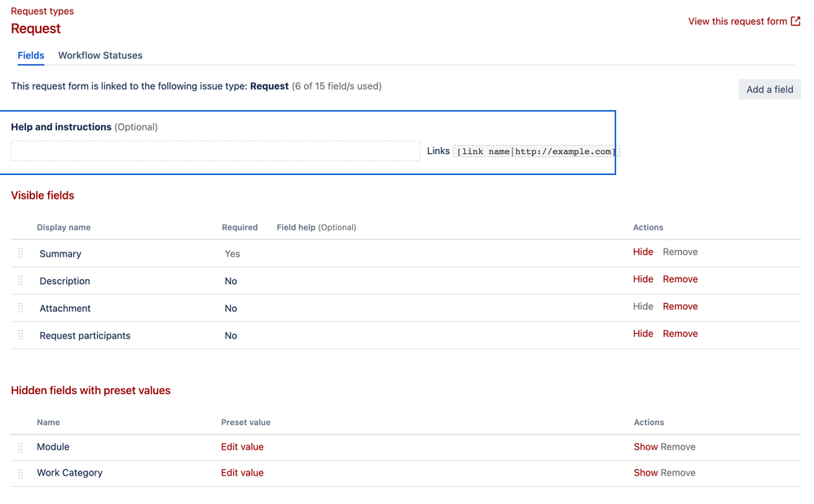Open the Request types breadcrumb link
This screenshot has height=504, width=814.
[42, 11]
